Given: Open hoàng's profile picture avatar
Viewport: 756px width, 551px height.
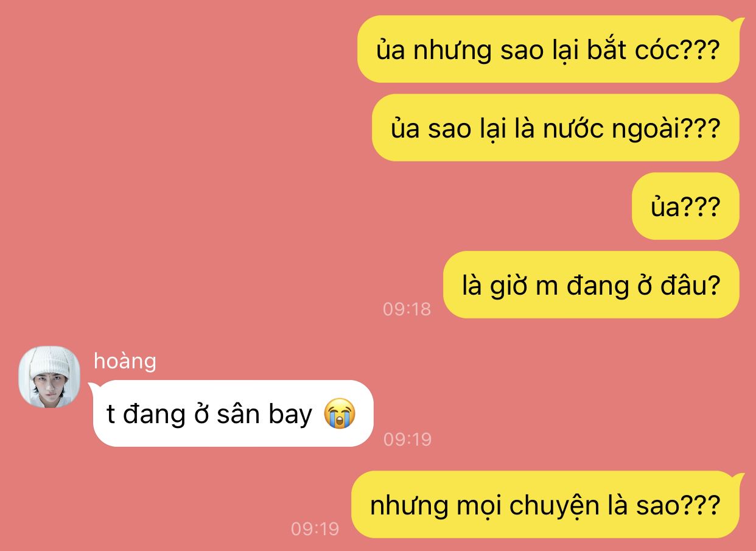Looking at the screenshot, I should click(x=49, y=377).
